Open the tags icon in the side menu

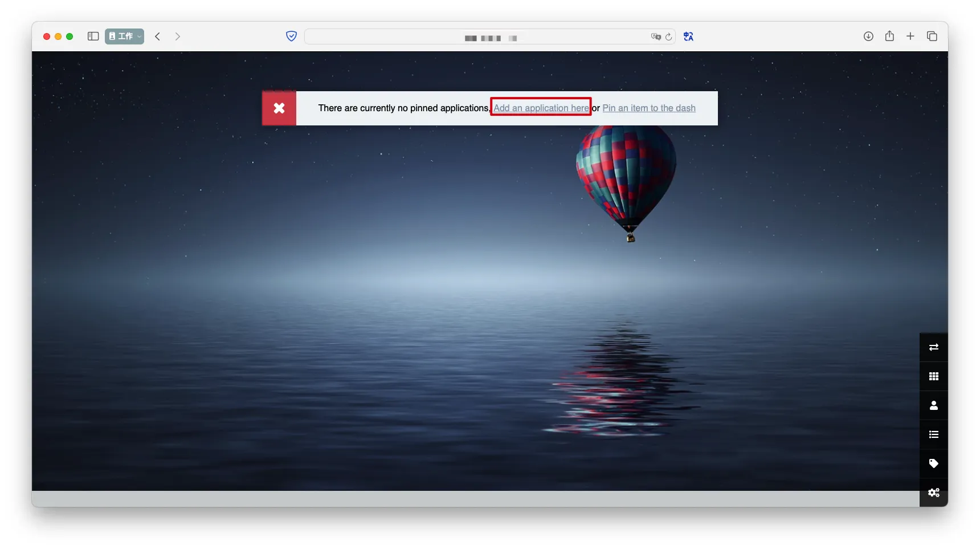pyautogui.click(x=933, y=463)
